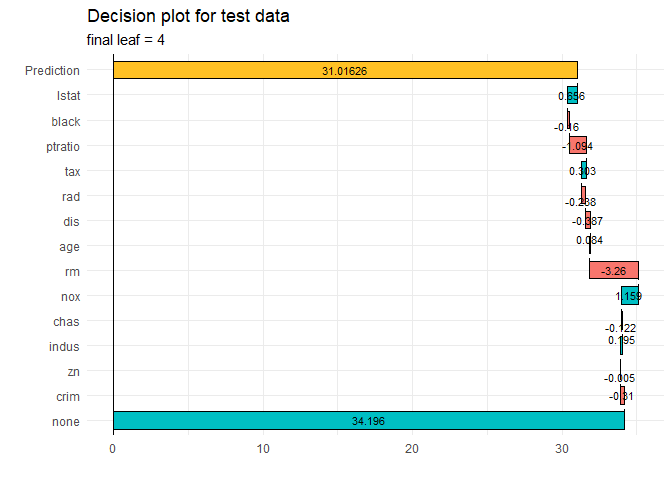Click the -3.26 value label

614,271
